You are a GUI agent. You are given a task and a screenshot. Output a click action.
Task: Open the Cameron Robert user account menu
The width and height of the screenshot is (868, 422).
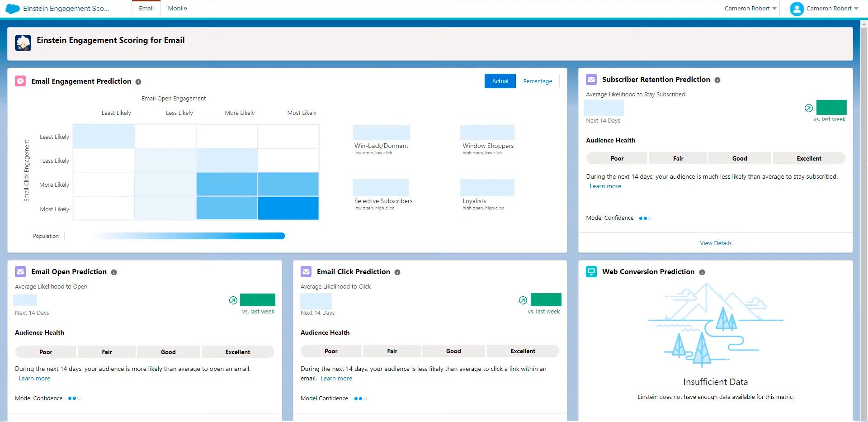click(x=832, y=9)
